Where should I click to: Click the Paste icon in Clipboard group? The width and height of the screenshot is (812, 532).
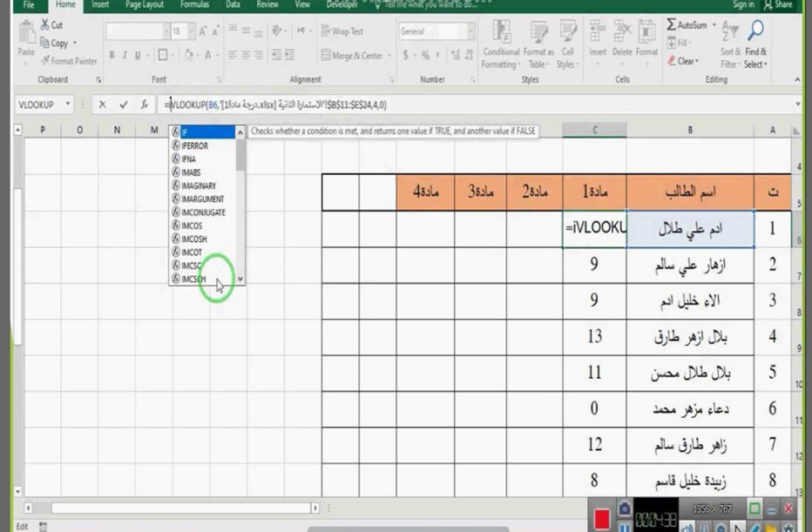(26, 37)
